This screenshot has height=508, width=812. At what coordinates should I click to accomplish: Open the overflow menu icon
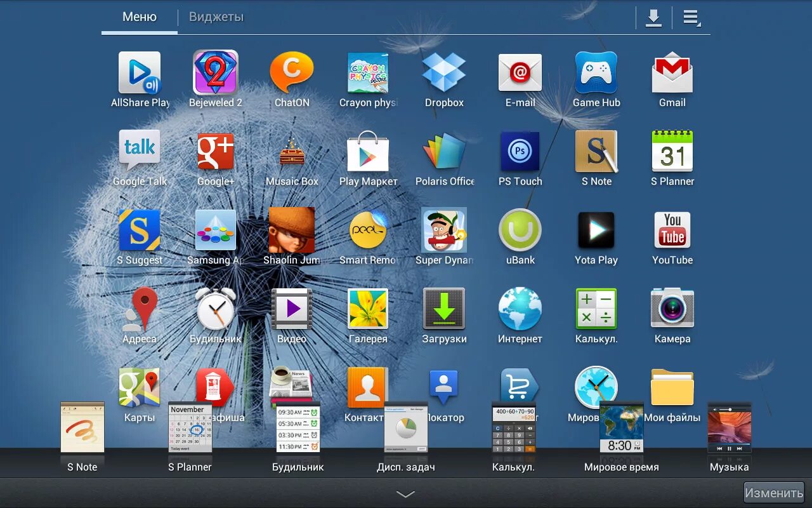pos(691,18)
